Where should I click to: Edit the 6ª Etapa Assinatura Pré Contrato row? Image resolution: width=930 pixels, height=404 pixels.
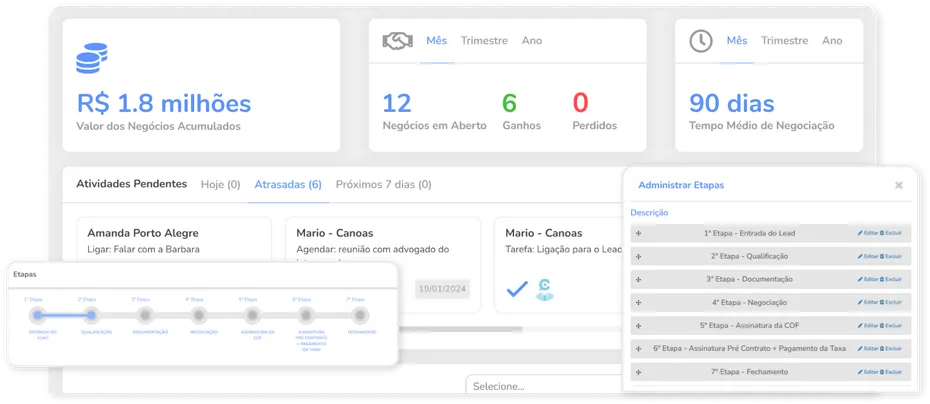click(x=868, y=349)
